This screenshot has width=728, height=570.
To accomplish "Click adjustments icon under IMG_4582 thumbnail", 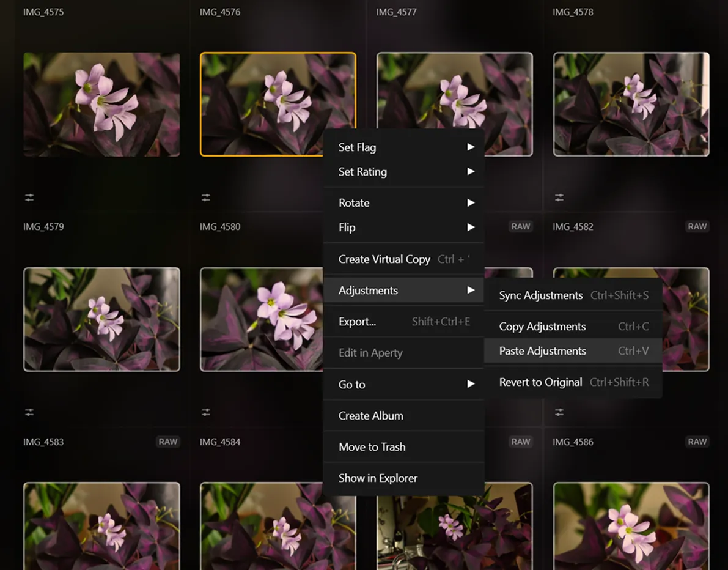I will click(559, 412).
